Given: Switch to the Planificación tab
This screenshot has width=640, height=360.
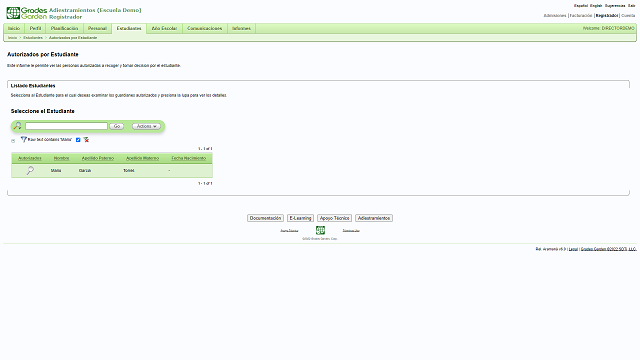Looking at the screenshot, I should 64,29.
